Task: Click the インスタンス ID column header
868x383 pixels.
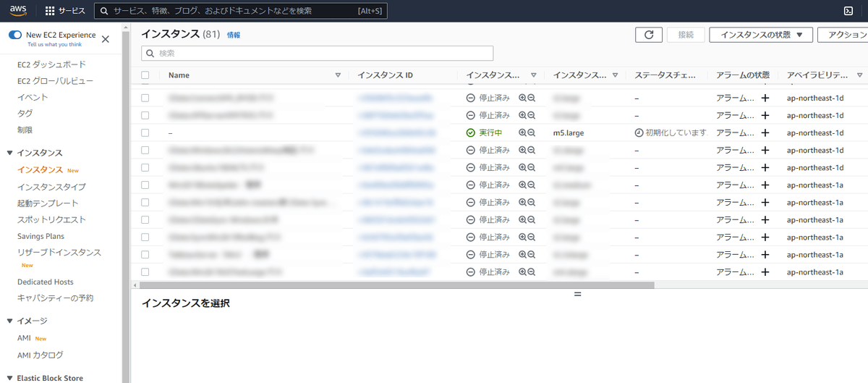Action: click(x=386, y=75)
